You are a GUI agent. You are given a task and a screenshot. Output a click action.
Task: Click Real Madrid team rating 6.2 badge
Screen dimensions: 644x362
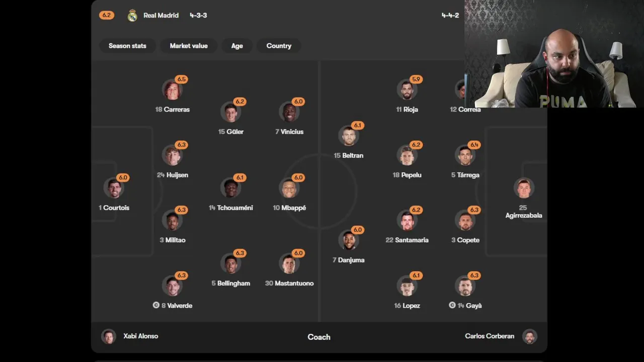point(107,16)
